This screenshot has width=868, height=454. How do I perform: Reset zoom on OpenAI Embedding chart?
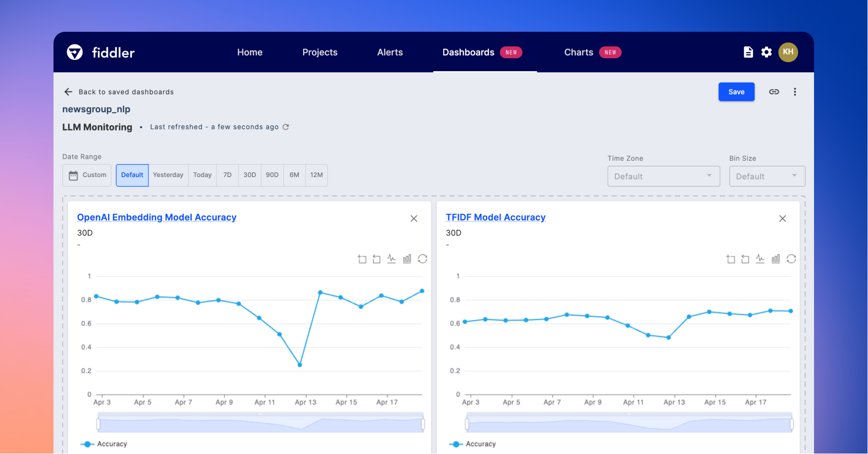(x=377, y=259)
